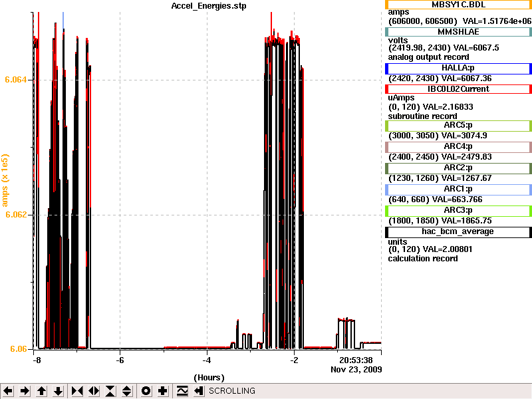Select the hac_bcm_average curve legend
Viewport: 532px width, 399px height.
458,232
